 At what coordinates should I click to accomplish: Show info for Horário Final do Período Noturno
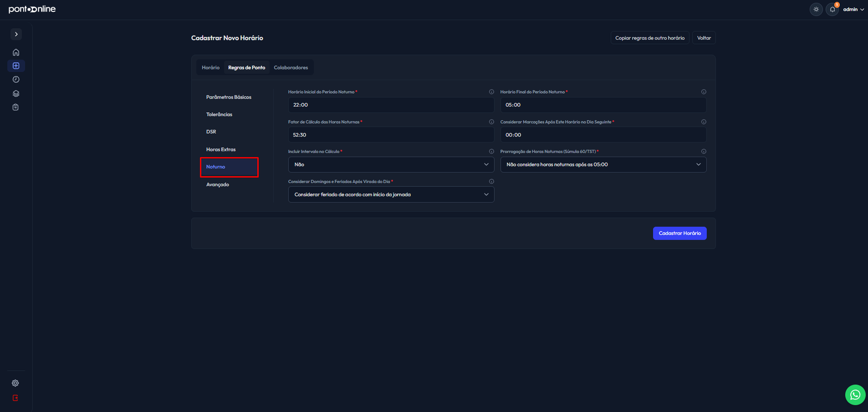[704, 92]
